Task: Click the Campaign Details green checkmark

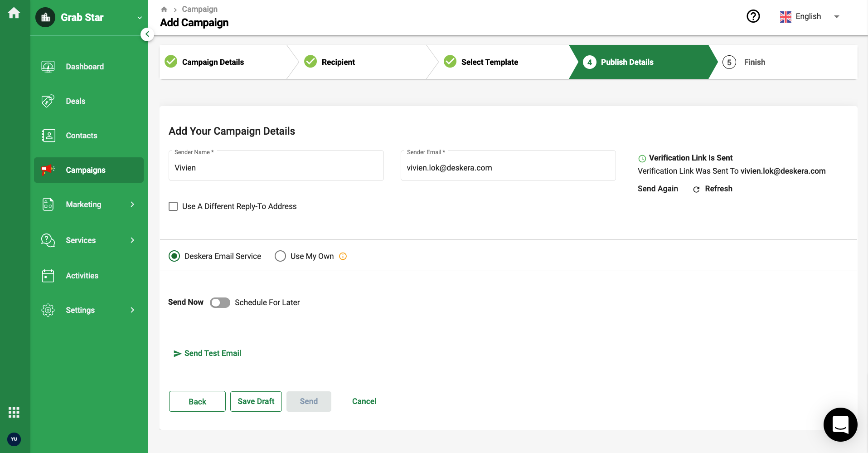Action: 171,61
